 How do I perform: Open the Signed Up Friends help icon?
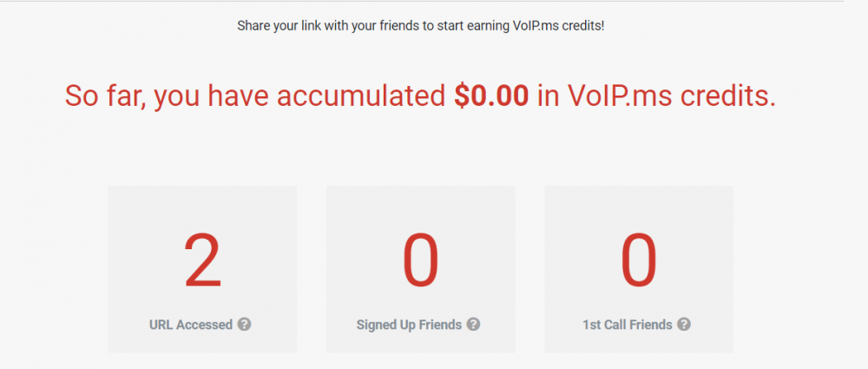(x=473, y=324)
